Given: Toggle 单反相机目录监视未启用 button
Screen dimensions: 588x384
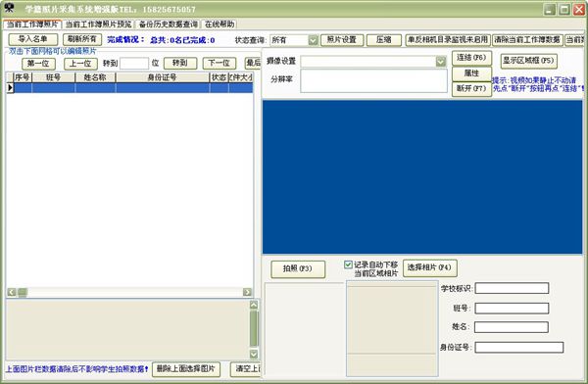Looking at the screenshot, I should coord(448,40).
